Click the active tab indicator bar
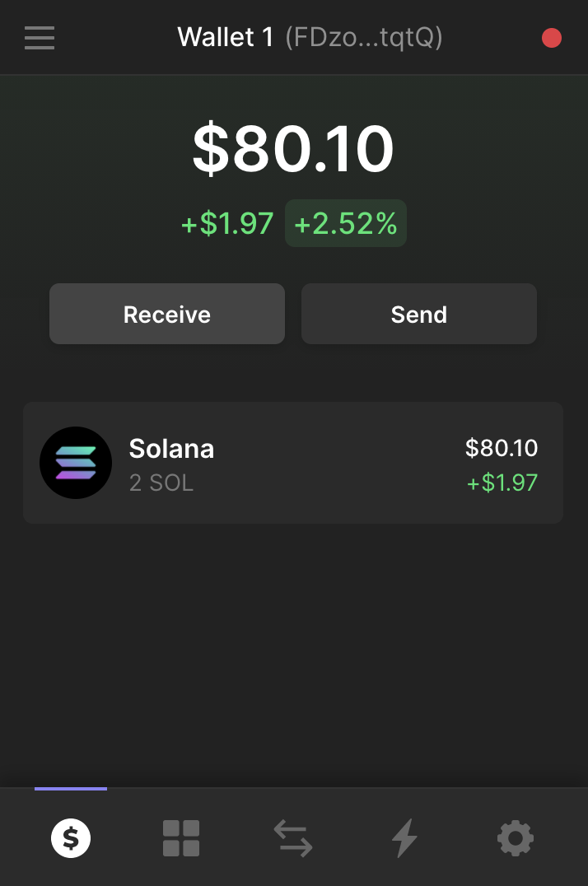 [x=70, y=788]
